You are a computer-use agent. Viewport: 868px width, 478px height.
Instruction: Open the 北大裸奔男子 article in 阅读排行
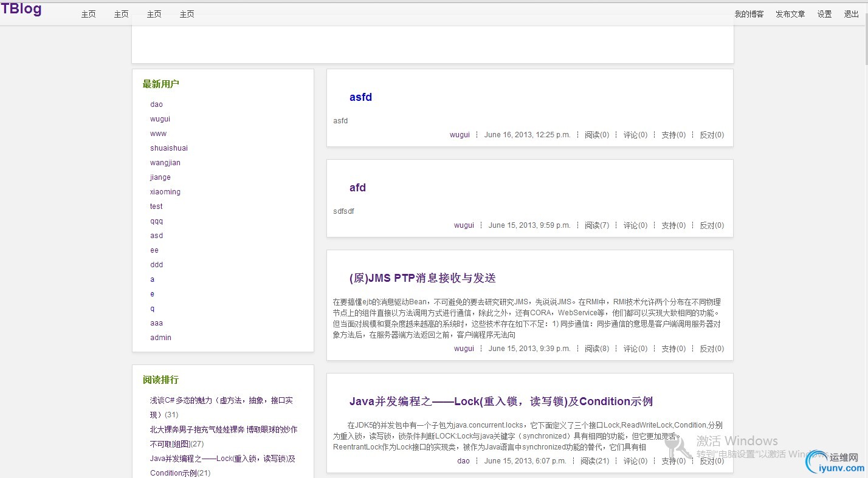(224, 437)
